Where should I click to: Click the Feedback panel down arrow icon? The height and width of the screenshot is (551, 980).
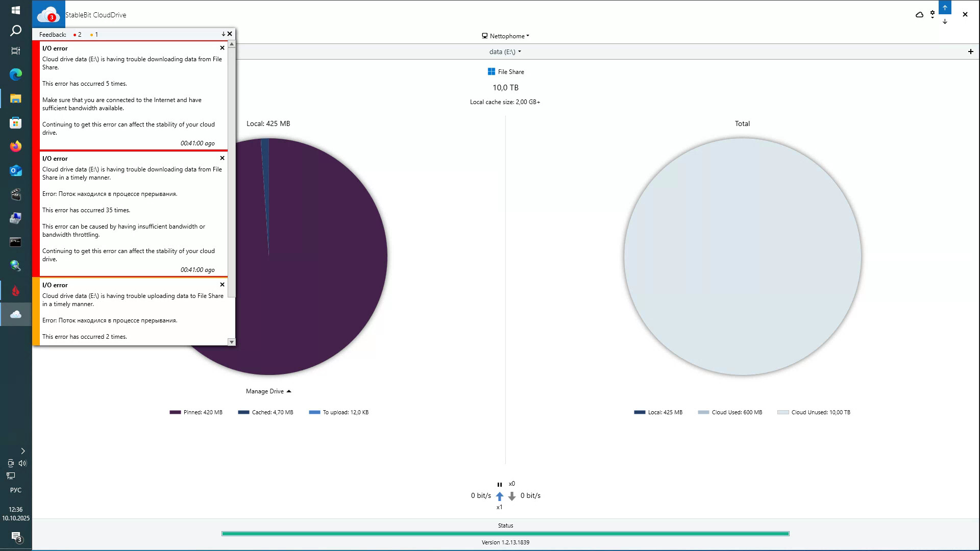pyautogui.click(x=223, y=34)
